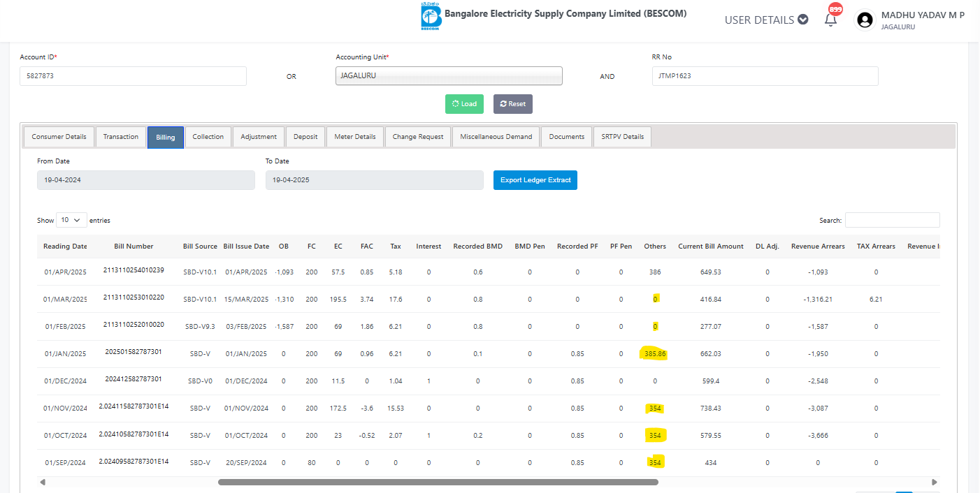Viewport: 980px width, 493px height.
Task: Click the MADHU YADAV M P username
Action: (x=923, y=15)
